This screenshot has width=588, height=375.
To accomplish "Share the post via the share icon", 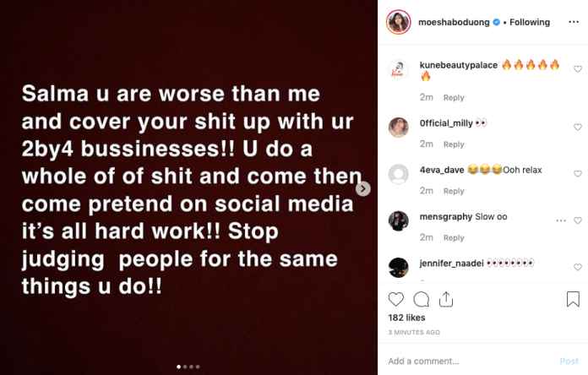I will click(x=446, y=299).
